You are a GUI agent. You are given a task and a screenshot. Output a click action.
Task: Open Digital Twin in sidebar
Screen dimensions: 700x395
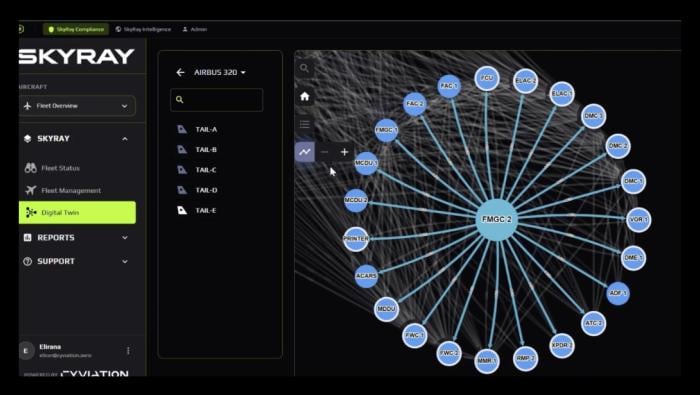77,212
